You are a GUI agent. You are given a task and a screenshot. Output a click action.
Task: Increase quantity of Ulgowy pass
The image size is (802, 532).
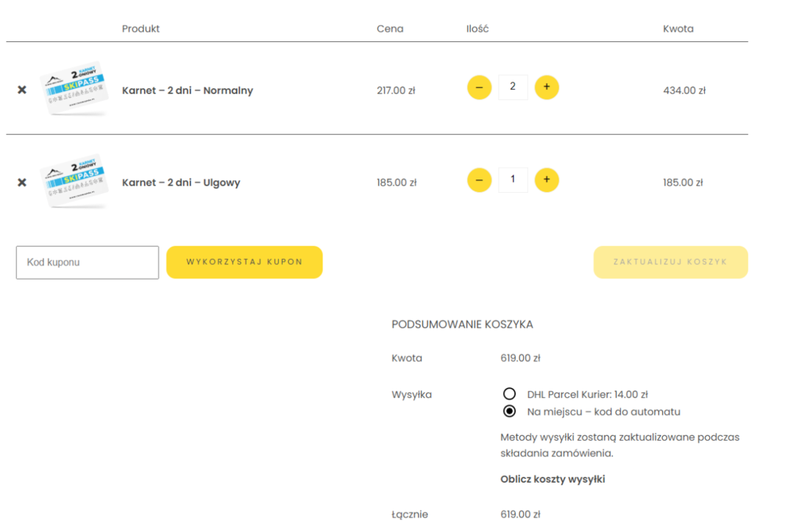547,180
